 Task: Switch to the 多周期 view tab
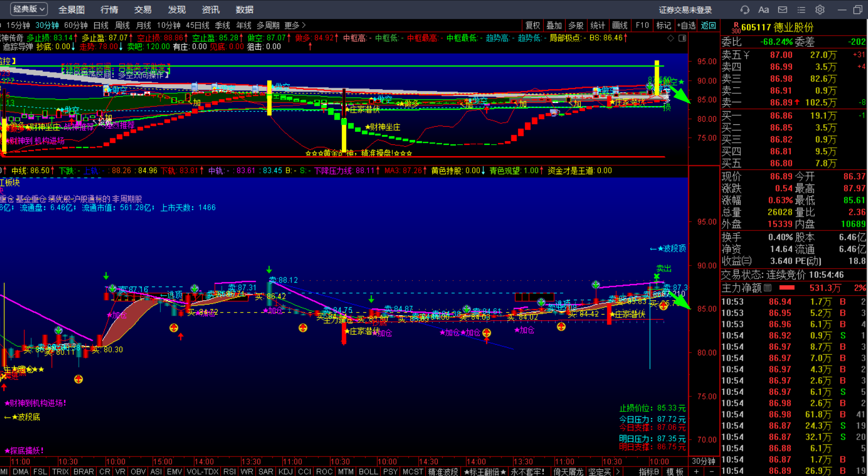268,25
